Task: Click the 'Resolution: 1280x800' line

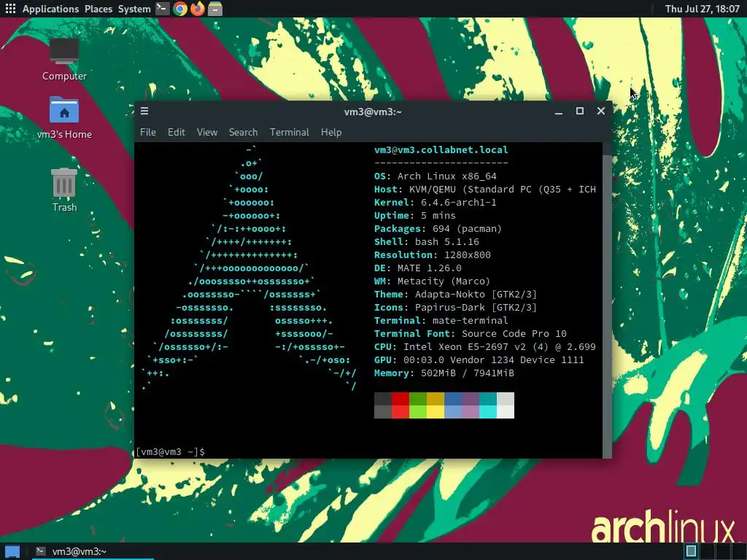Action: click(433, 254)
